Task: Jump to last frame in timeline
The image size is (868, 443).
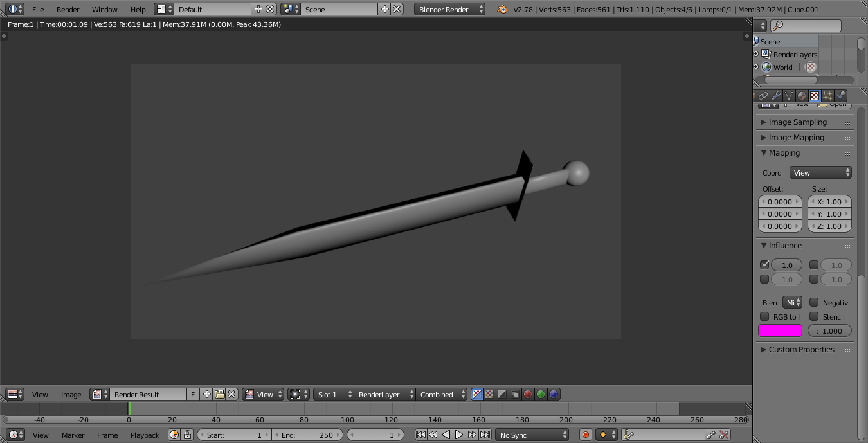Action: click(x=485, y=435)
